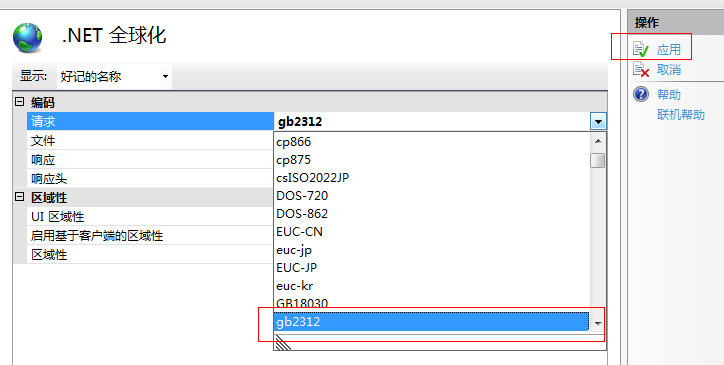Open the 联机帮助 online help link

(681, 115)
